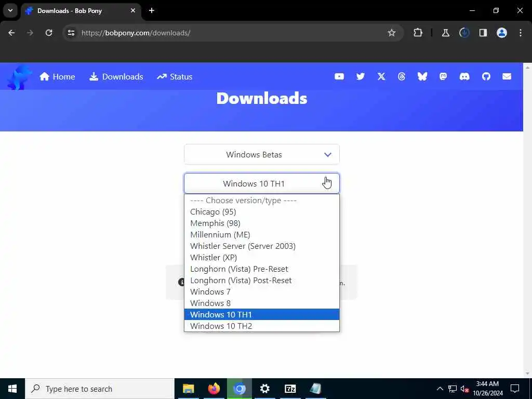
Task: Select Memphis (98) from the list
Action: (x=262, y=223)
